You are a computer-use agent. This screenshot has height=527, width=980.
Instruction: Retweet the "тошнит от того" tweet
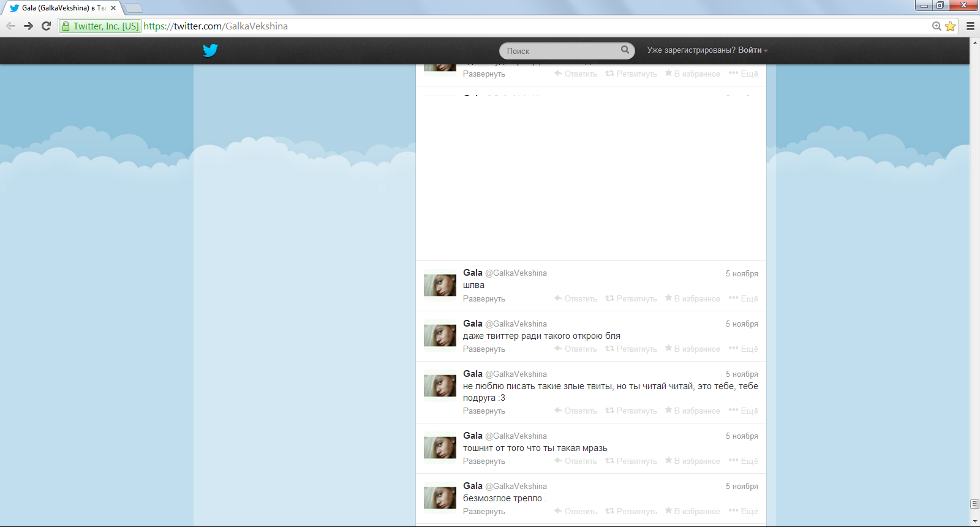tap(631, 461)
